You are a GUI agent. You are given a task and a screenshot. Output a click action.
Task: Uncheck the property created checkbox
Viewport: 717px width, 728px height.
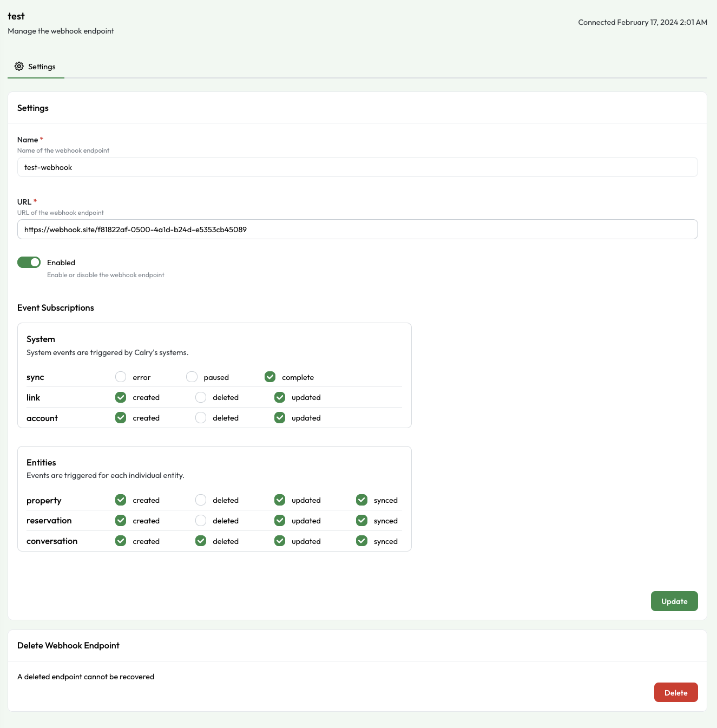(x=121, y=500)
